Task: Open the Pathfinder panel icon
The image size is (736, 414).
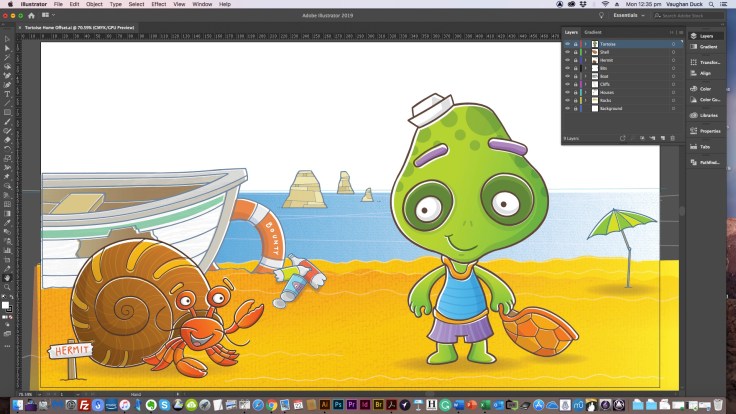Action: (706, 160)
